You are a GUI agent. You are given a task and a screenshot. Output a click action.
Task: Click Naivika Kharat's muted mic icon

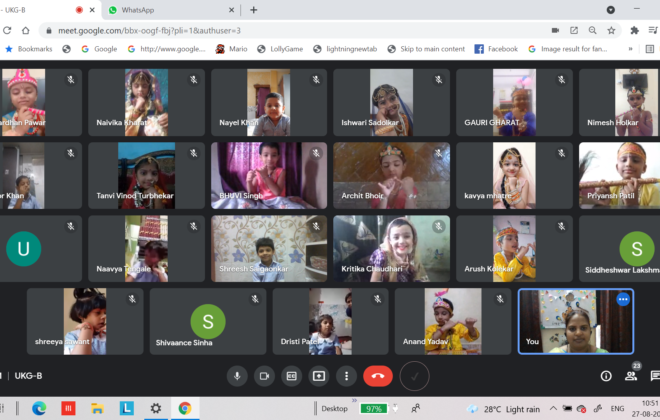194,80
